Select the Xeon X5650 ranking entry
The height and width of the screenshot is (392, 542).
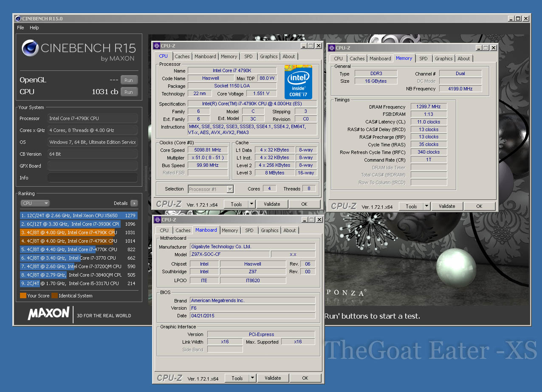coord(79,216)
